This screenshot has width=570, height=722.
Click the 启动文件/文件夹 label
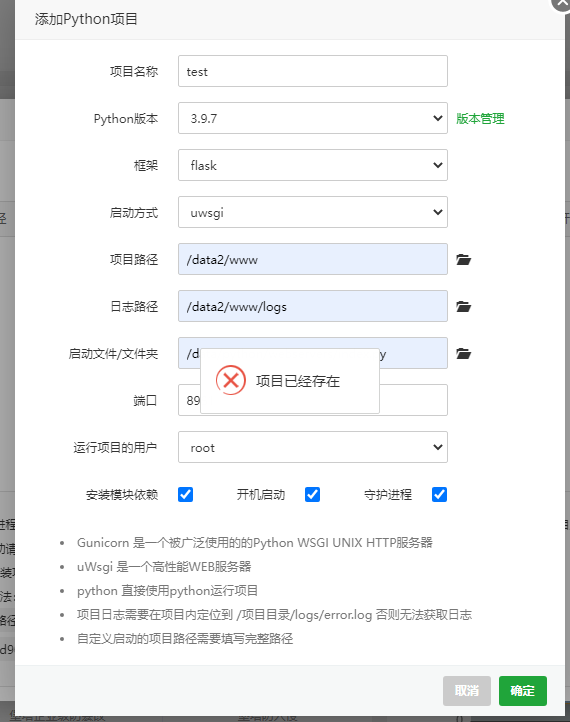pyautogui.click(x=113, y=354)
